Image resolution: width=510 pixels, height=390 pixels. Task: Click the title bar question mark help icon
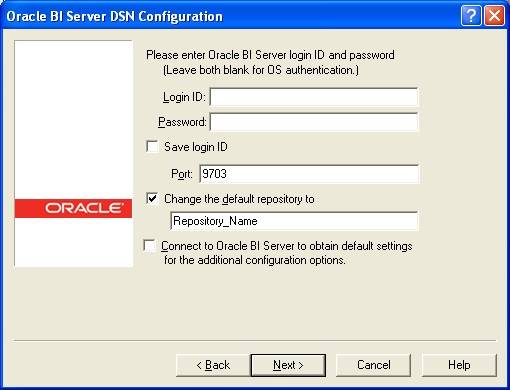471,15
